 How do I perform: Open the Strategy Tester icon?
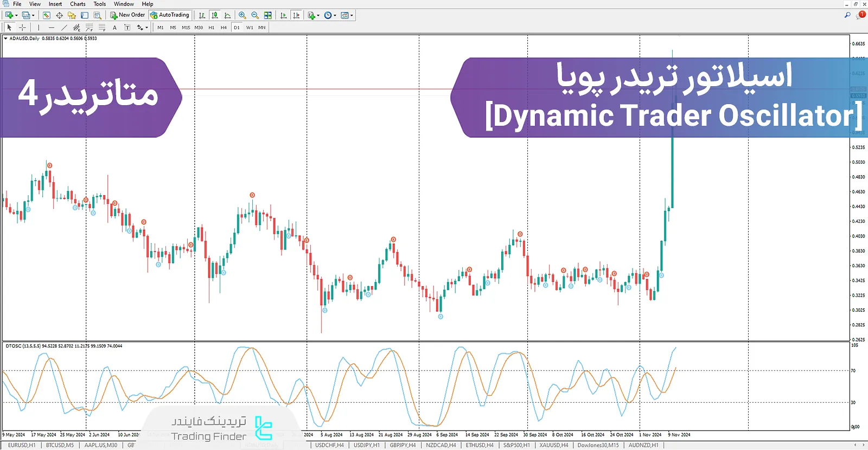click(x=98, y=15)
